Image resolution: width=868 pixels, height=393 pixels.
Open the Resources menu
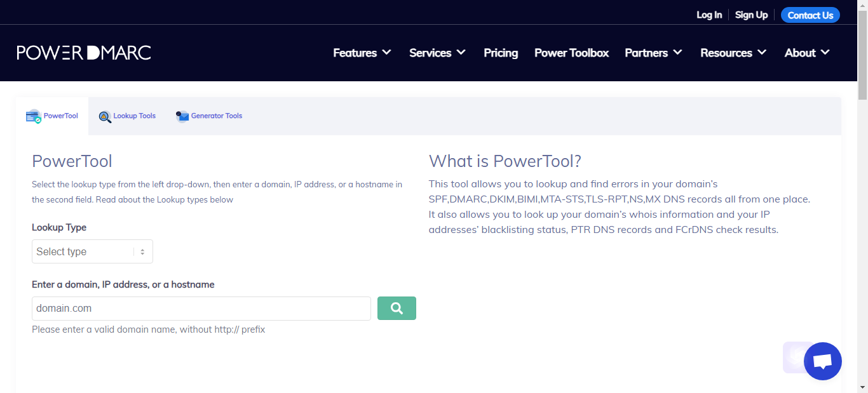(x=733, y=53)
